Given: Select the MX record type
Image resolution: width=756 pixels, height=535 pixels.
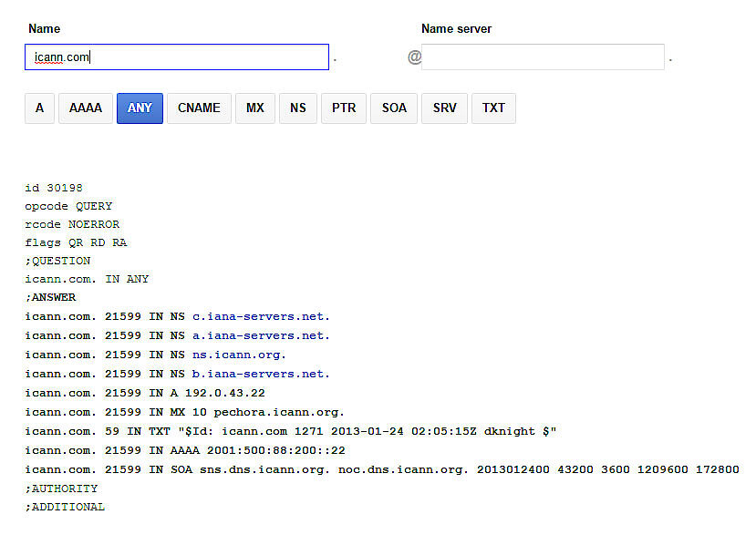Looking at the screenshot, I should tap(255, 108).
